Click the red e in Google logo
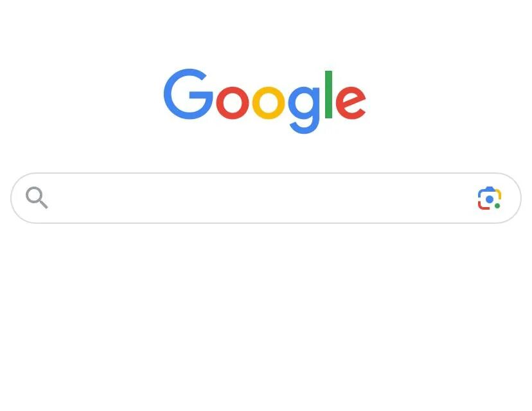This screenshot has height=411, width=532. 351,103
